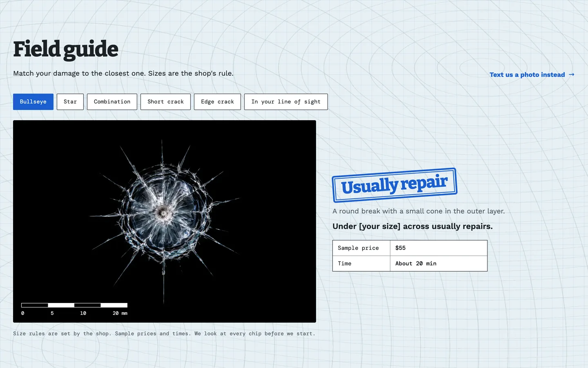Click the Field guide heading

66,49
